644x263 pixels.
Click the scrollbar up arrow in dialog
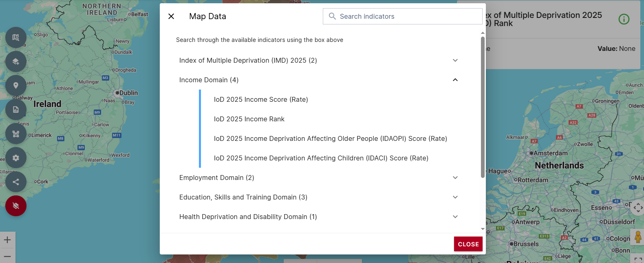pos(483,33)
